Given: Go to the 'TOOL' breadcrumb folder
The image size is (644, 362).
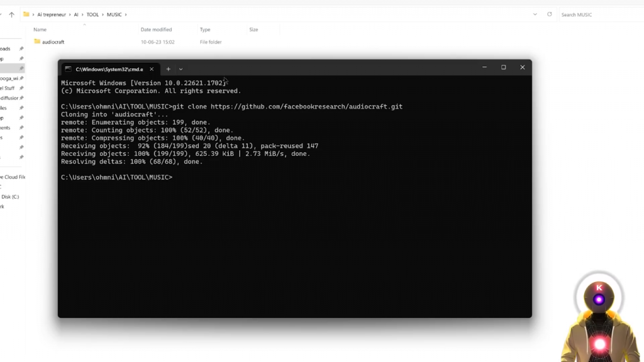Looking at the screenshot, I should tap(92, 14).
